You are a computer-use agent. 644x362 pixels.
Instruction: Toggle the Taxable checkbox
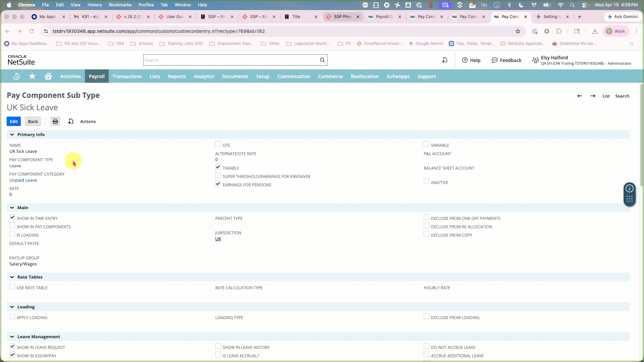pyautogui.click(x=218, y=167)
